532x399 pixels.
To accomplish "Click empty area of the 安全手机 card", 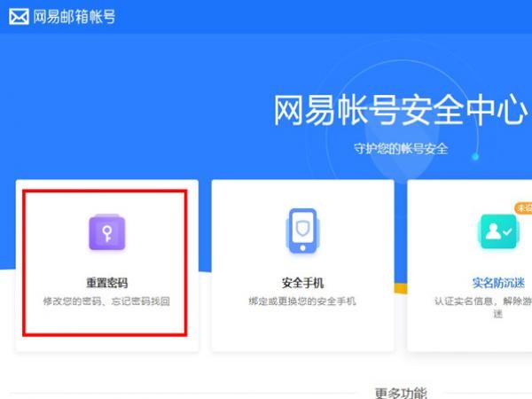I will click(x=302, y=329).
